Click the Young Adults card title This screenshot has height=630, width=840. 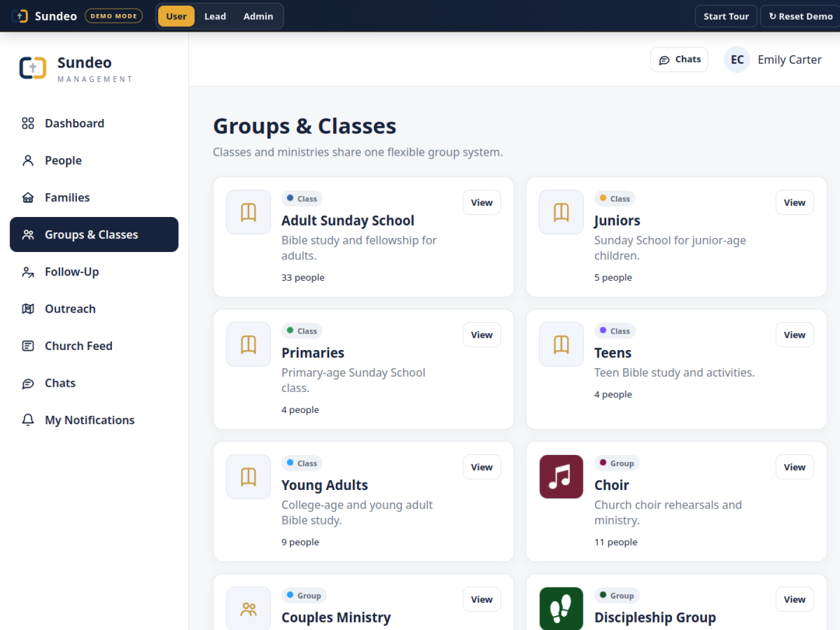pyautogui.click(x=324, y=485)
